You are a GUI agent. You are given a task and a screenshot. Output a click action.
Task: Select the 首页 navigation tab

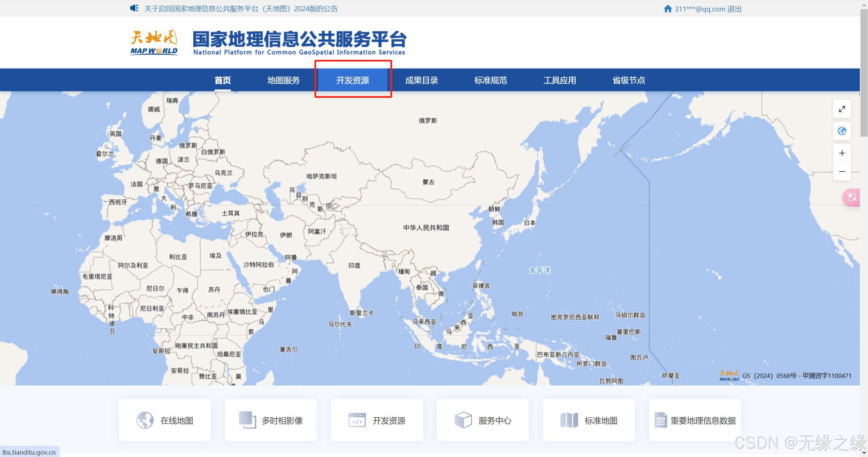pyautogui.click(x=222, y=80)
